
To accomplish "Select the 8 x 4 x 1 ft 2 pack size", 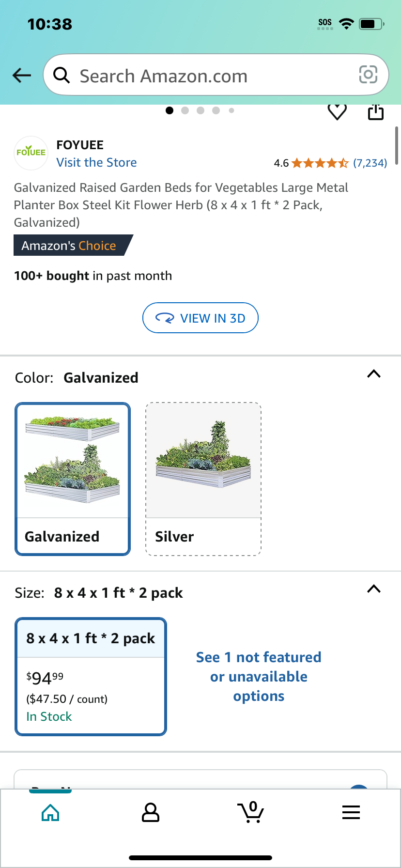I will pyautogui.click(x=91, y=677).
